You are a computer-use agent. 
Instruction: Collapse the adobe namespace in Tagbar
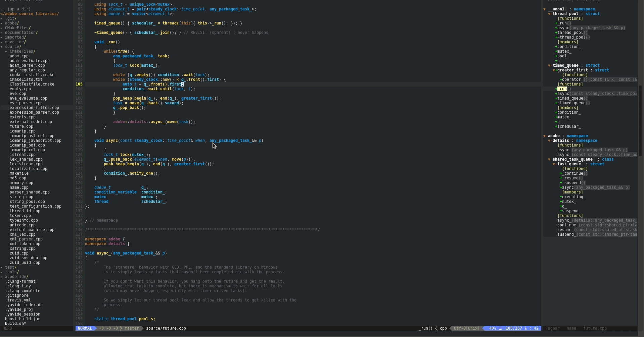tap(545, 136)
